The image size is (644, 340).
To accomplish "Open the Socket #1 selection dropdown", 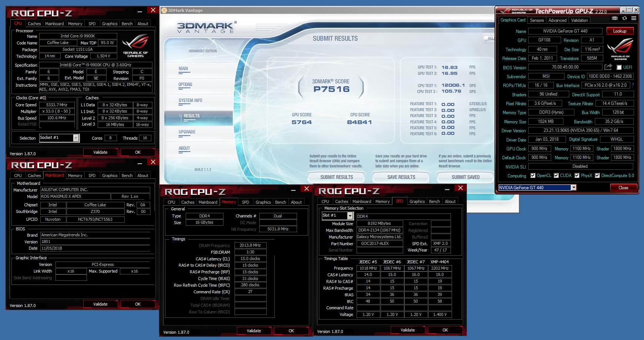I will coord(76,138).
